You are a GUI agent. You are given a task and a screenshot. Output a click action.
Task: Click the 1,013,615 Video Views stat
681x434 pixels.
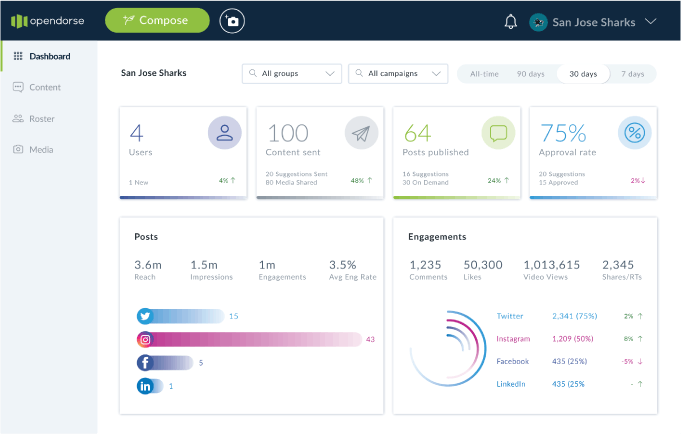click(552, 270)
